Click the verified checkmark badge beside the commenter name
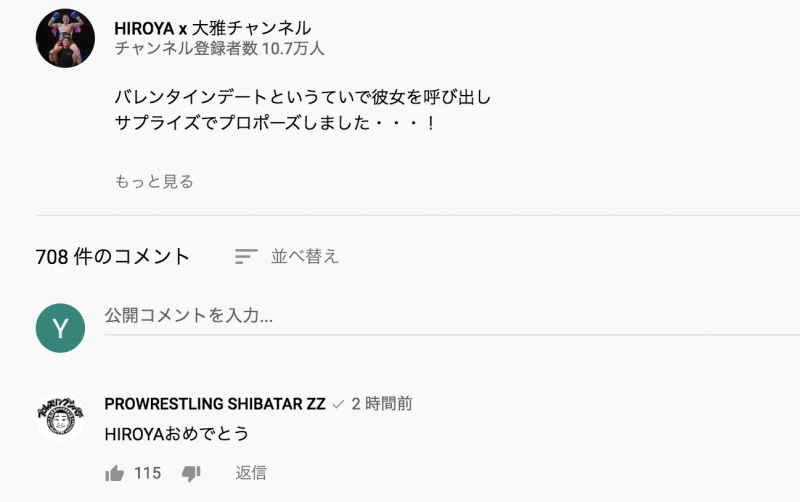The width and height of the screenshot is (800, 502). 338,404
